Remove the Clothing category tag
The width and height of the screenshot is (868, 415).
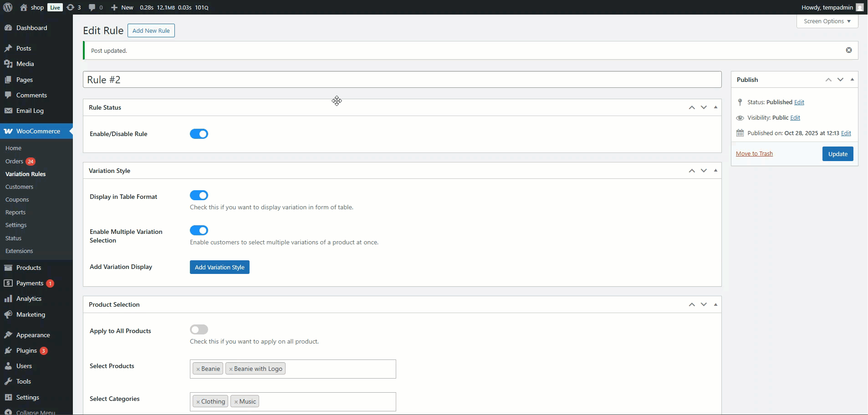tap(198, 402)
